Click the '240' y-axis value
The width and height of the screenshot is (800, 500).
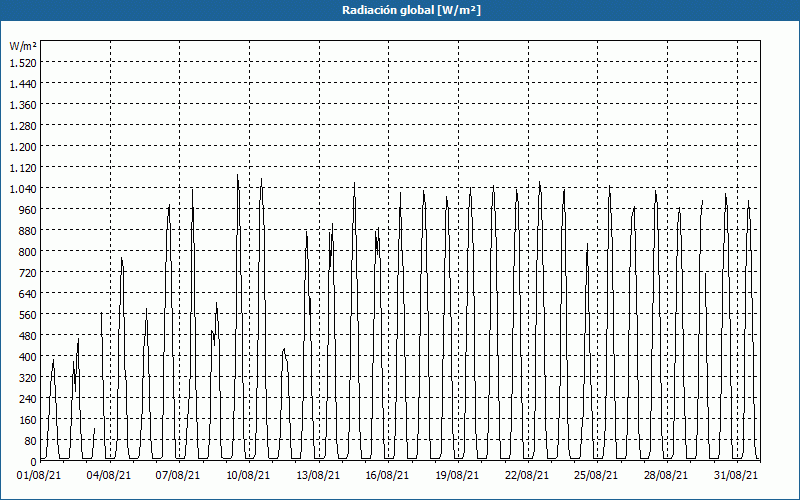[x=28, y=399]
